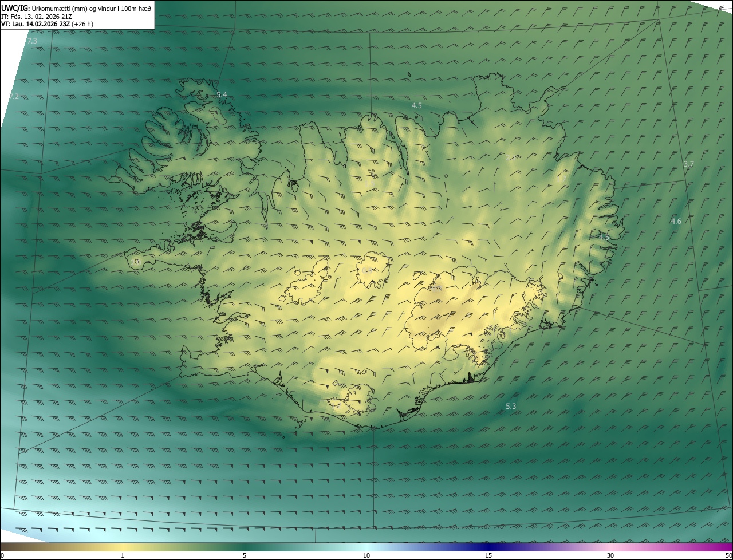This screenshot has height=560, width=733.
Task: Click the 30 tick on the color scale
Action: click(x=610, y=555)
